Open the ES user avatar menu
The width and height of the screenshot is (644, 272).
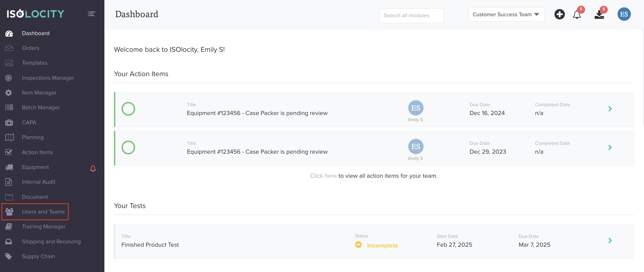coord(624,14)
